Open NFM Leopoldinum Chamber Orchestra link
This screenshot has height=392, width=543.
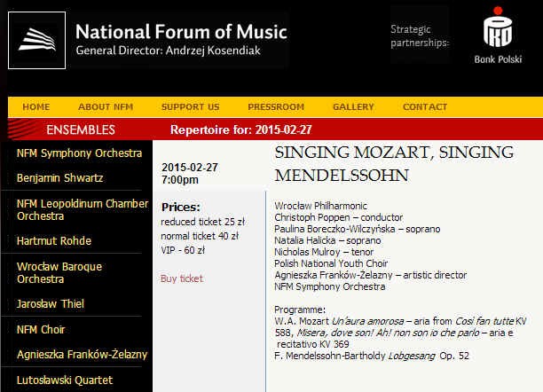point(82,209)
